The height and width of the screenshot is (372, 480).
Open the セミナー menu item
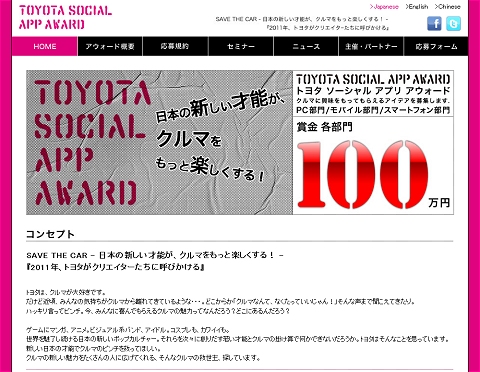click(241, 46)
